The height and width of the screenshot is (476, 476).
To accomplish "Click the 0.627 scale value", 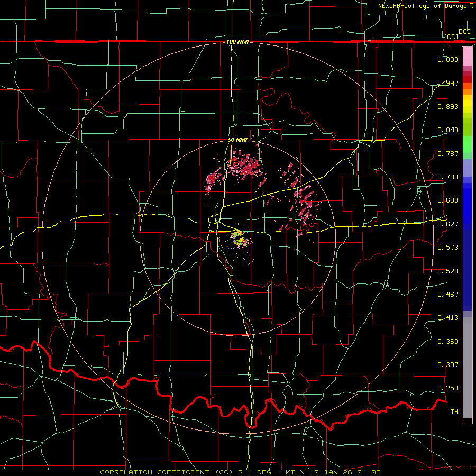I will click(x=448, y=224).
